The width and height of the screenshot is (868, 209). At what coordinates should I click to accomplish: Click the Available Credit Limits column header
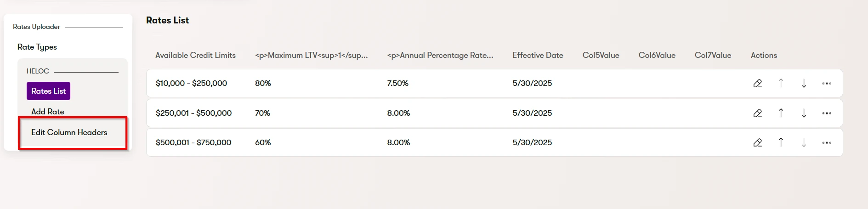click(x=195, y=55)
